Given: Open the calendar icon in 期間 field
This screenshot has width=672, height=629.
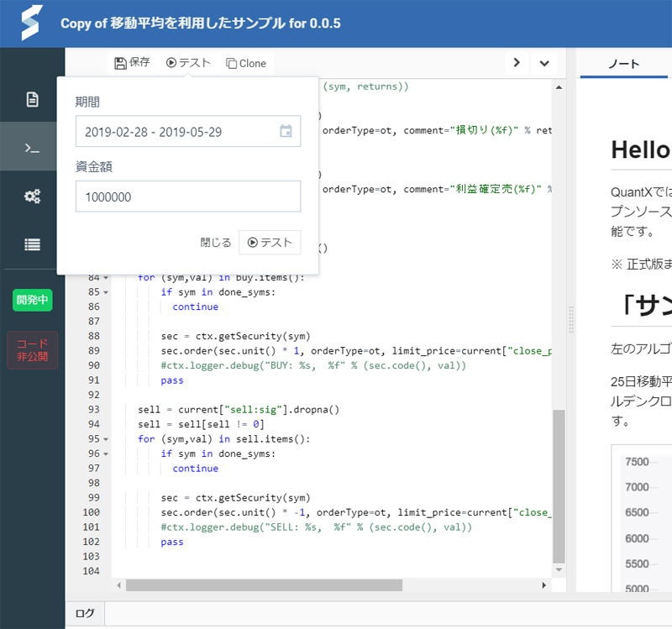Looking at the screenshot, I should (x=286, y=131).
